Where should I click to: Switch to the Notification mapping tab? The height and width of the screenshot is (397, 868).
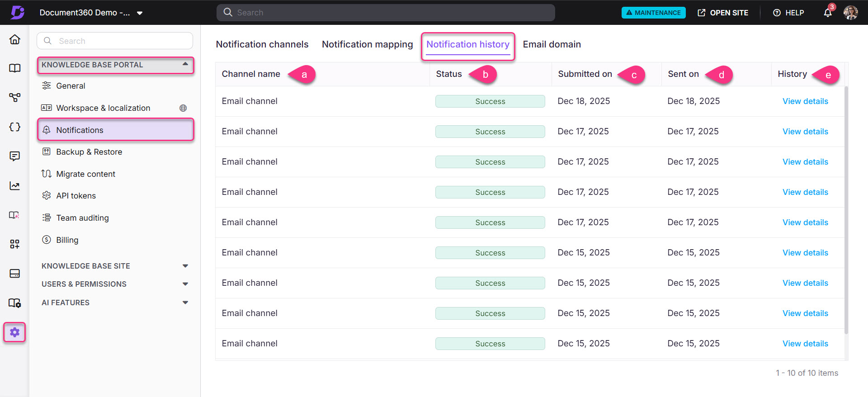point(367,44)
